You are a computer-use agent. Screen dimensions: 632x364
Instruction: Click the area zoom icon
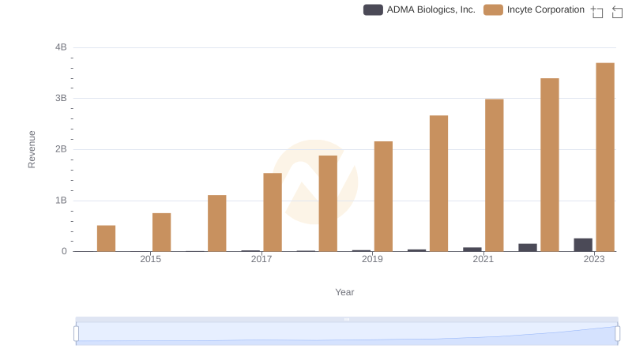click(x=597, y=12)
